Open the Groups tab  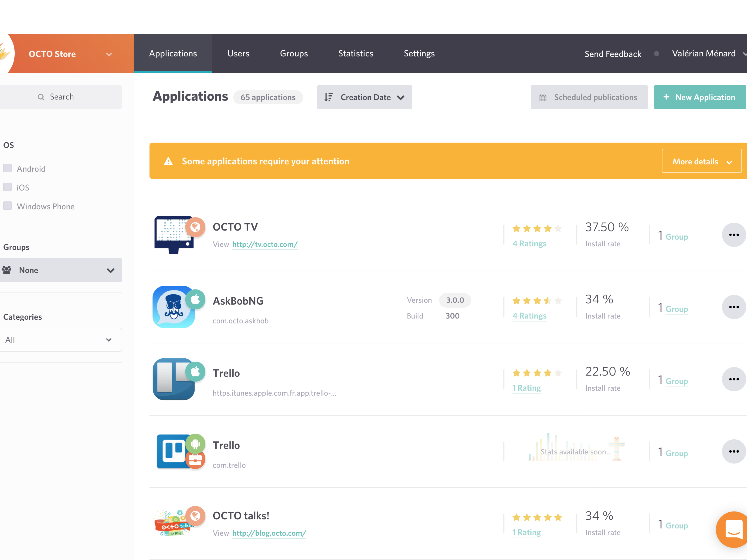coord(294,53)
